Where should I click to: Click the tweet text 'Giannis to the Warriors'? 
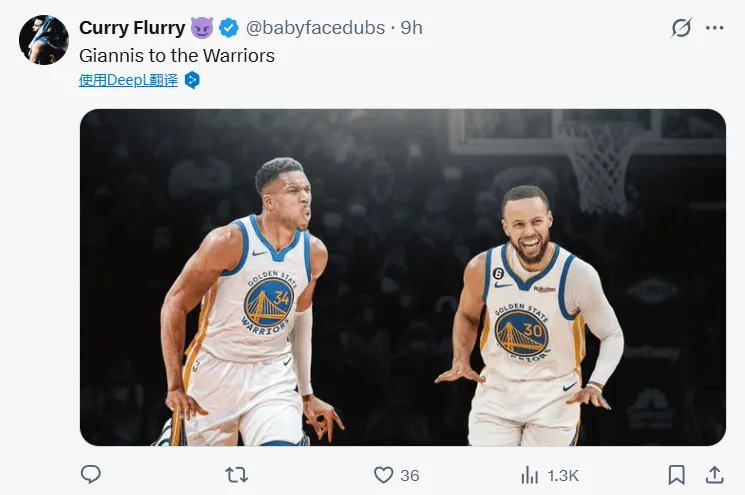tap(177, 56)
